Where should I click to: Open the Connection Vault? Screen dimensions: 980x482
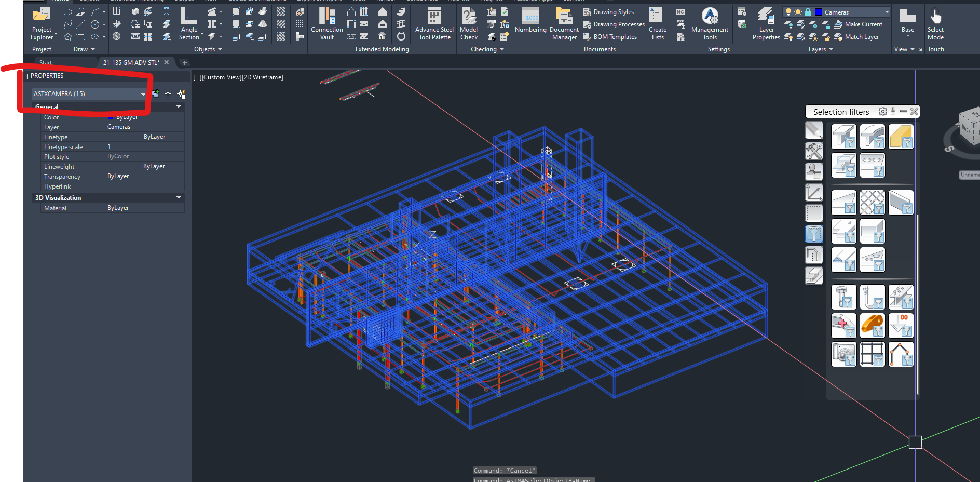pyautogui.click(x=326, y=23)
